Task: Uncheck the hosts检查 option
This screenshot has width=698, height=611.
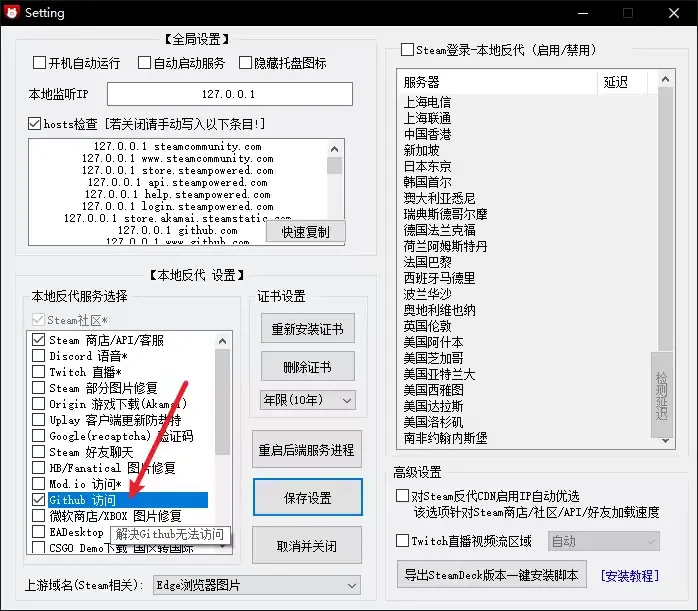Action: point(35,124)
